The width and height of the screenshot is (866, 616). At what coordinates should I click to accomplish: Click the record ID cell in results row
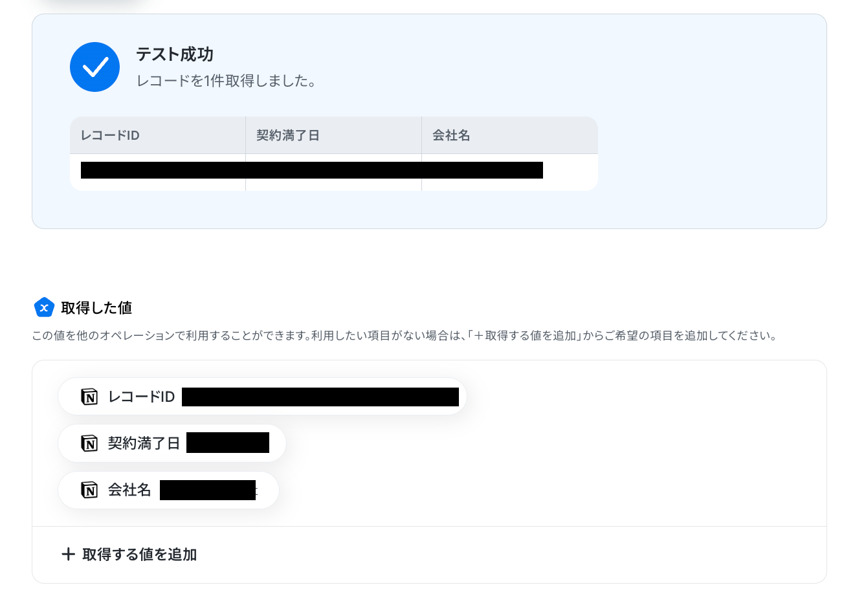click(158, 172)
